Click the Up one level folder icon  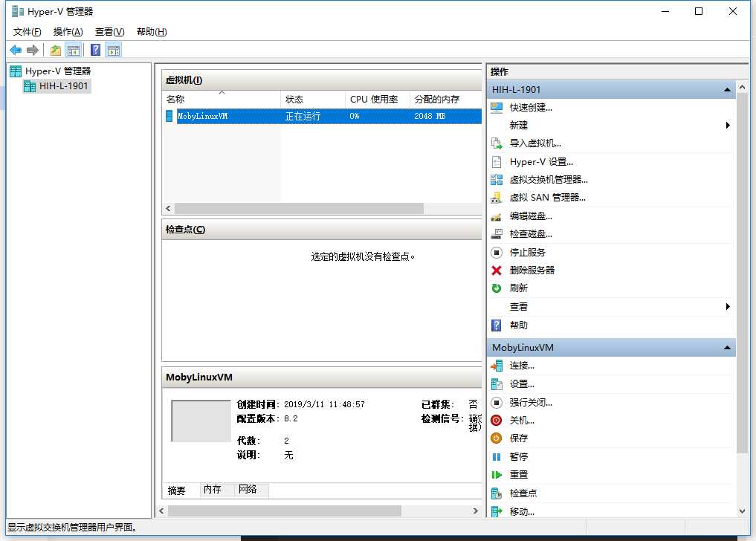[56, 50]
